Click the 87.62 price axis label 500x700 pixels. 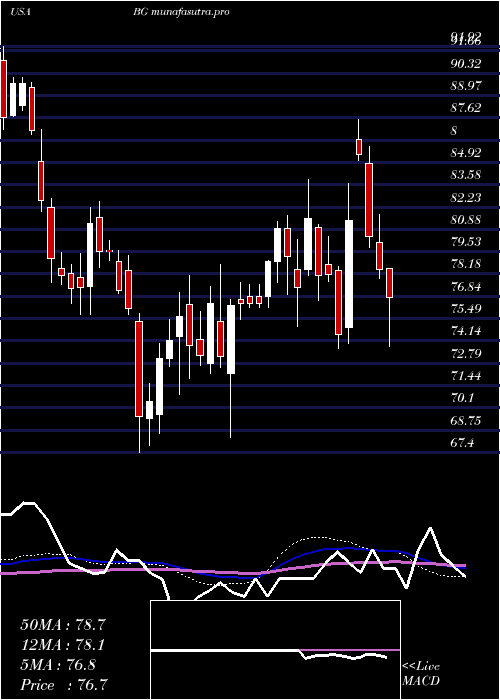point(466,108)
